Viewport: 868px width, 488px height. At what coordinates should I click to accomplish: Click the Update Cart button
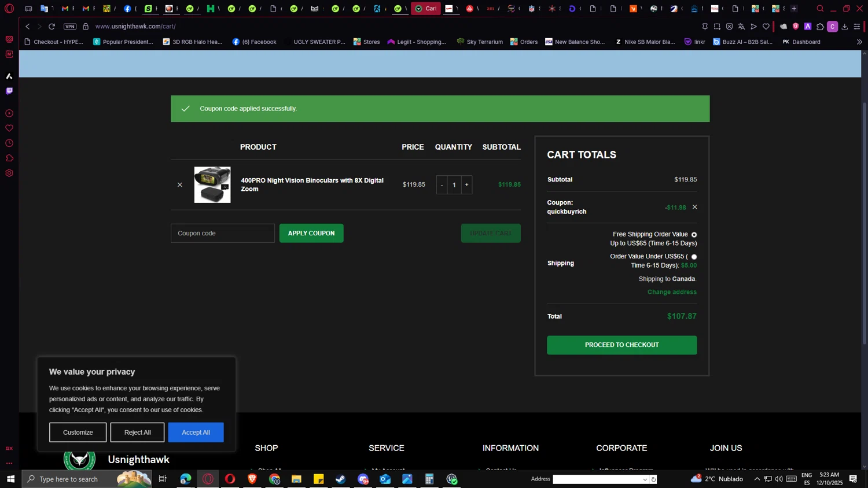click(491, 234)
